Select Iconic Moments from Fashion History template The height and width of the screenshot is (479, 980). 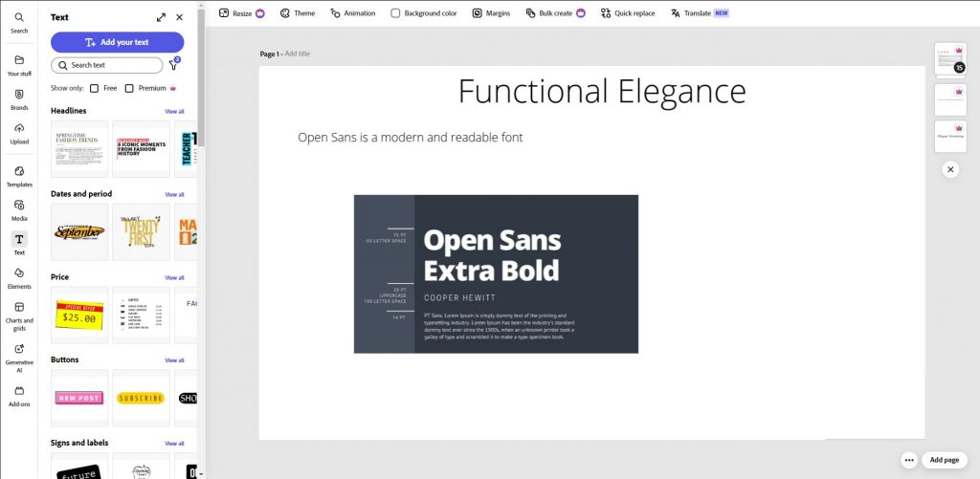[142, 148]
